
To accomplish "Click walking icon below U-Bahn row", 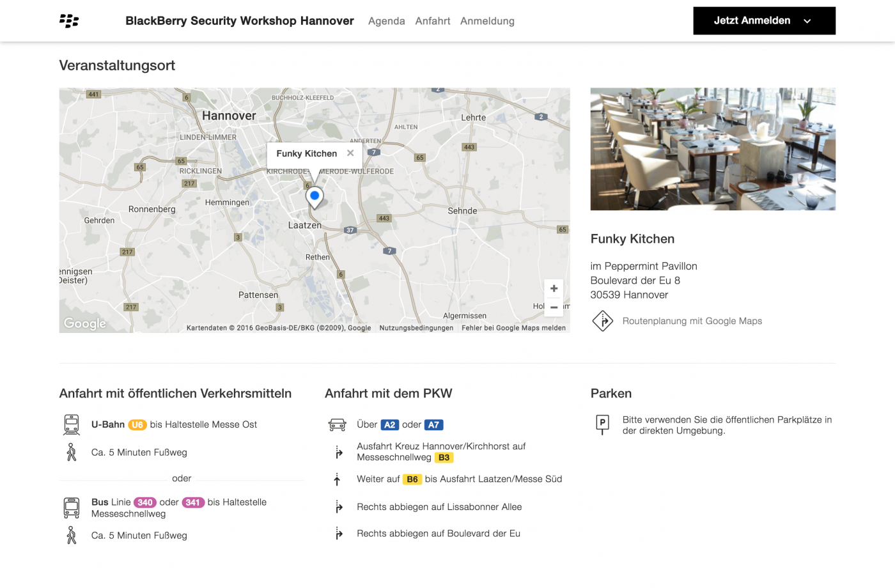I will tap(72, 453).
